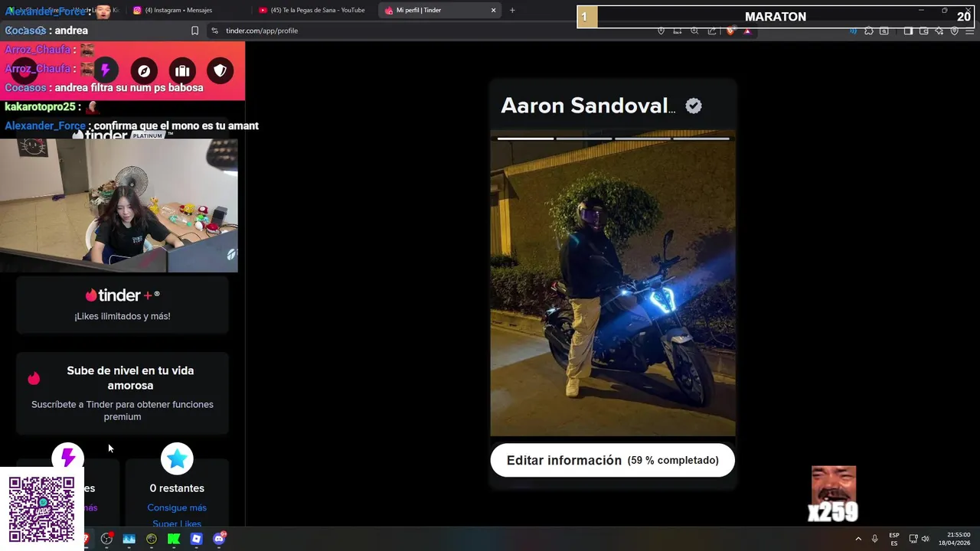The image size is (980, 551).
Task: Click the zoom magnifier icon in address bar
Action: click(694, 31)
